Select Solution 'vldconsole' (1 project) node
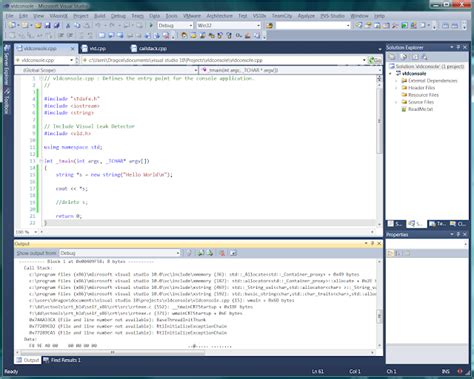The width and height of the screenshot is (474, 379). (427, 66)
